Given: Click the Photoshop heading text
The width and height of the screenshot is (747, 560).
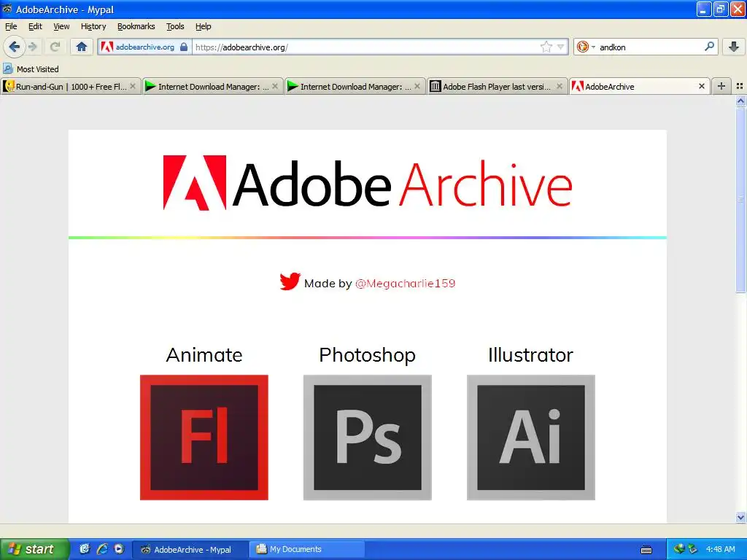Looking at the screenshot, I should click(x=368, y=355).
